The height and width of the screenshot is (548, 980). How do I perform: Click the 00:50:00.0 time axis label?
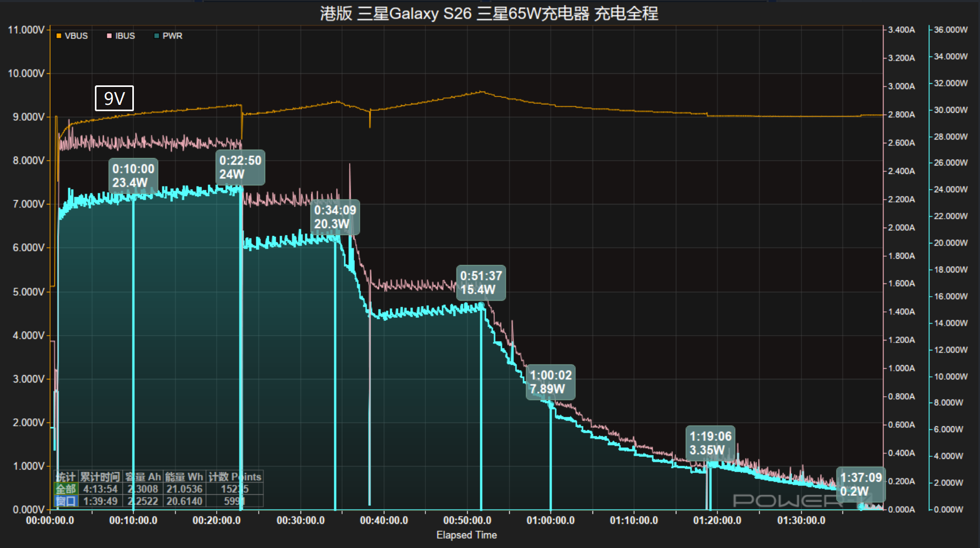pos(467,521)
